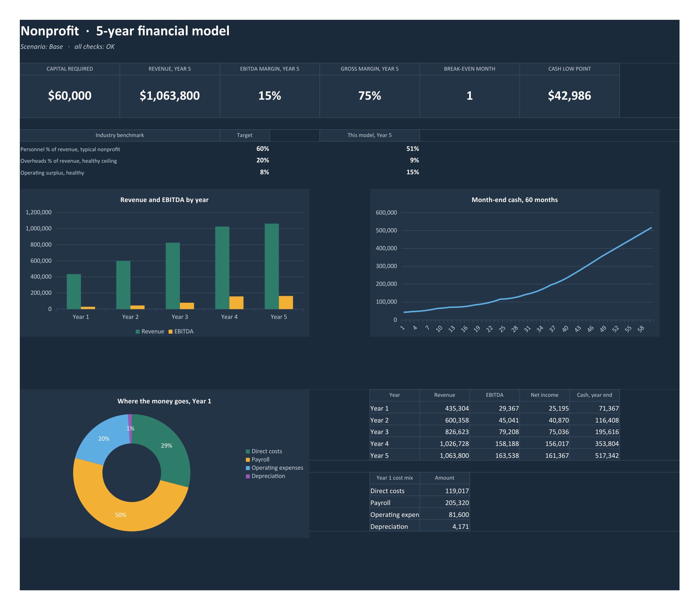This screenshot has height=611, width=700.
Task: Select the Operating expenses legend marker
Action: (x=248, y=468)
